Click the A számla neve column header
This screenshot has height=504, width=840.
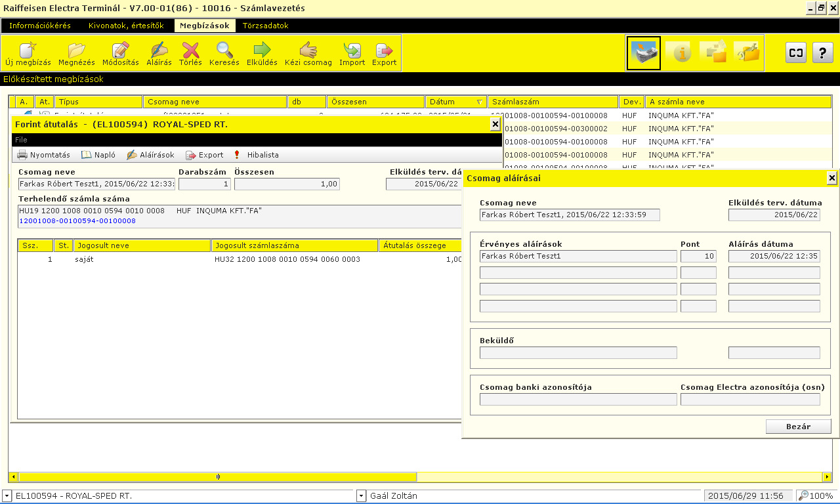coord(738,102)
